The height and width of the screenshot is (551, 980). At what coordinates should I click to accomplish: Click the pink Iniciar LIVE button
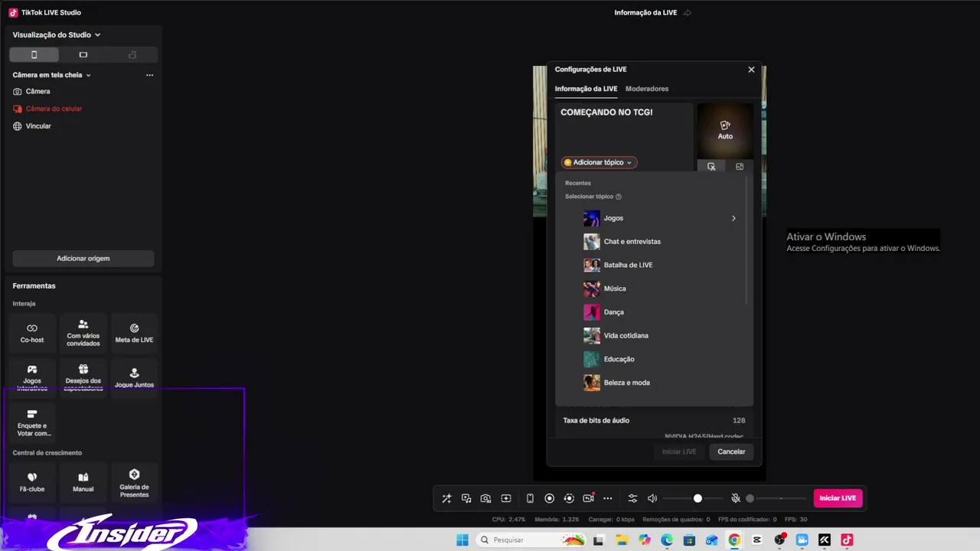[838, 498]
